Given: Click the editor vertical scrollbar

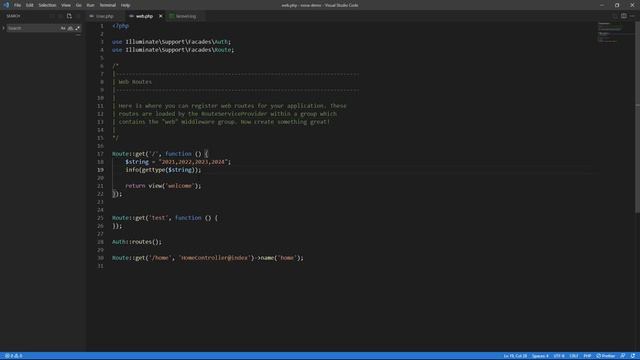Looking at the screenshot, I should (637, 118).
